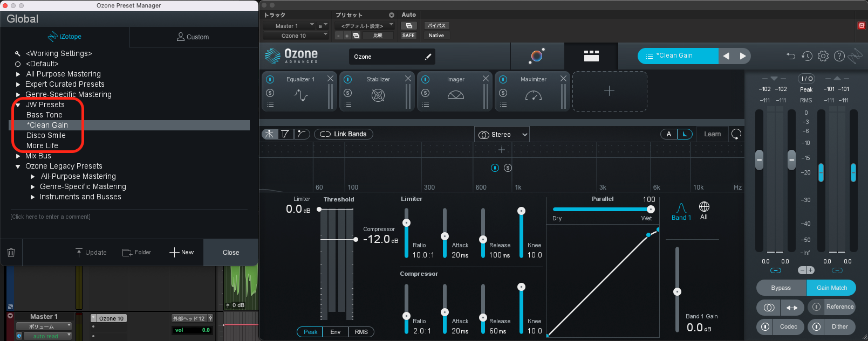Toggle Link Bands
Viewport: 868px width, 341px height.
coord(343,134)
